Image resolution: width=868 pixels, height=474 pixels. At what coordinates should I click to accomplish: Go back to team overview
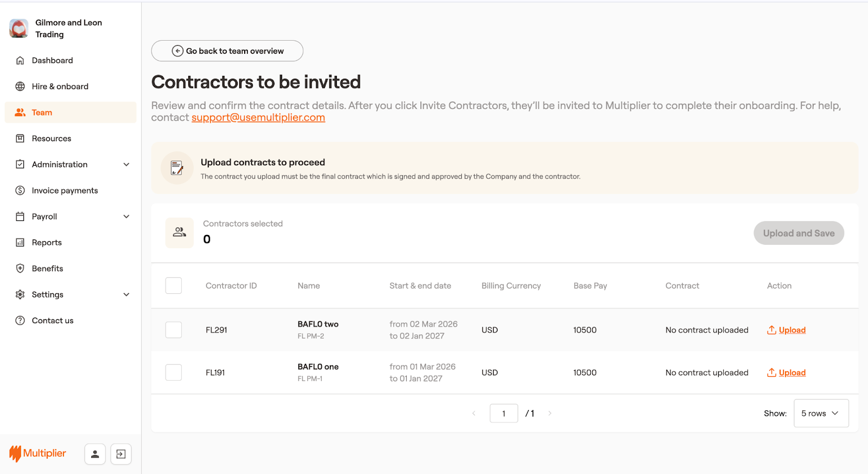[x=227, y=51]
